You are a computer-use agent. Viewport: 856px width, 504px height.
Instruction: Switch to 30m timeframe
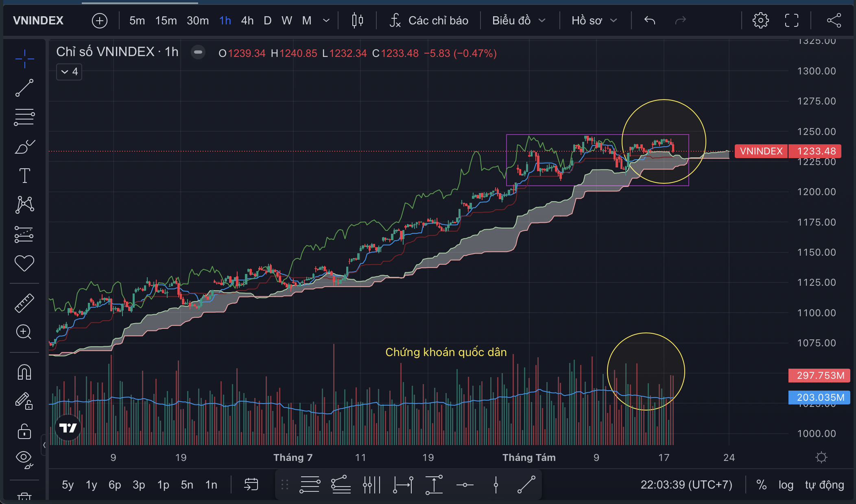point(198,20)
